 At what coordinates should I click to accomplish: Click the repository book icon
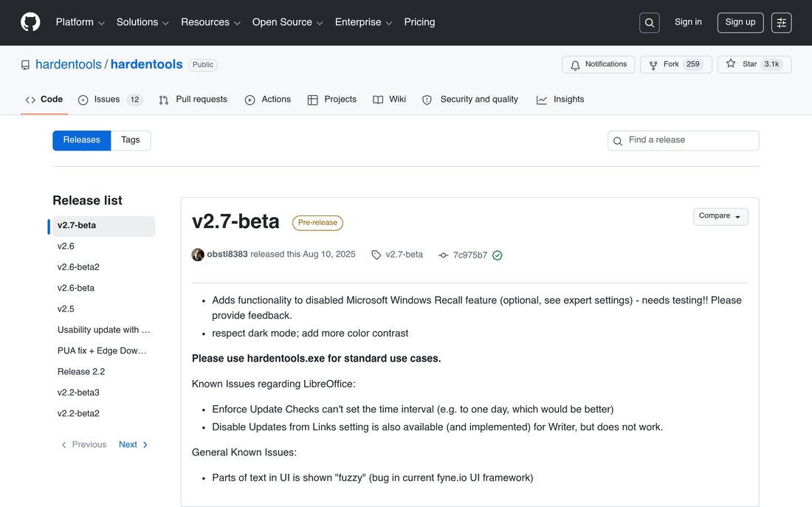(25, 65)
